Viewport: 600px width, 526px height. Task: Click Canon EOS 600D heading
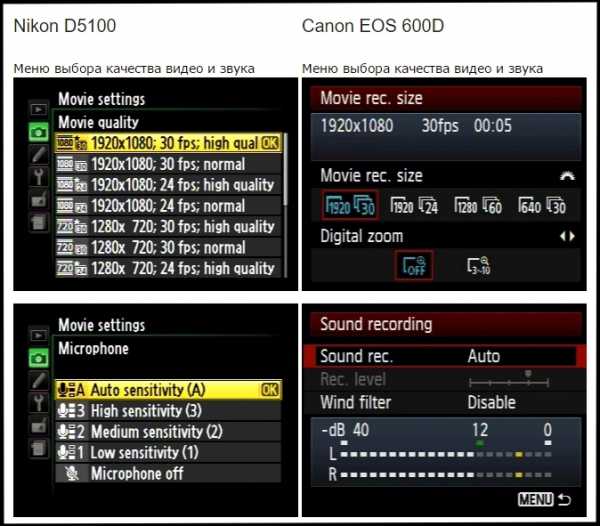coord(373,26)
